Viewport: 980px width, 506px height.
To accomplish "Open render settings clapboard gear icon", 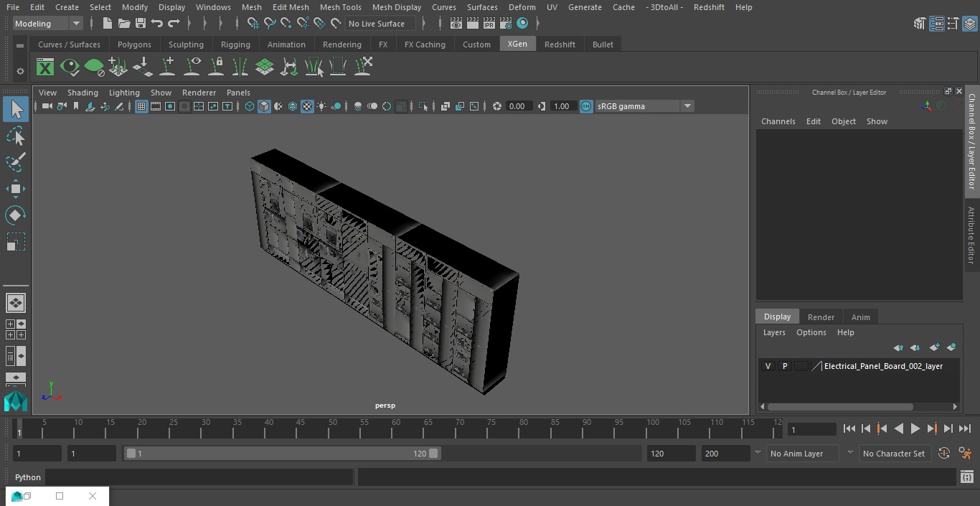I will tap(506, 24).
